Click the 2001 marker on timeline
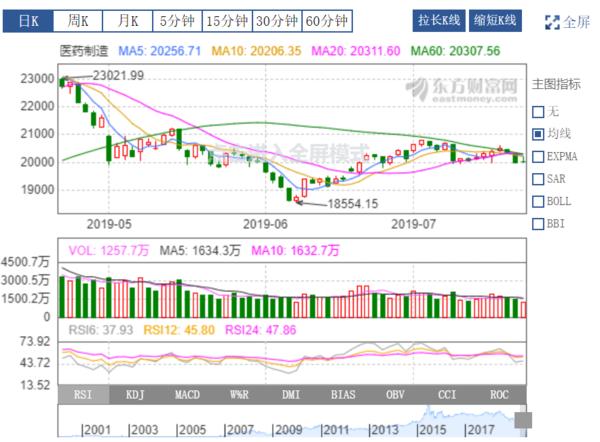600x442 pixels. 96,430
